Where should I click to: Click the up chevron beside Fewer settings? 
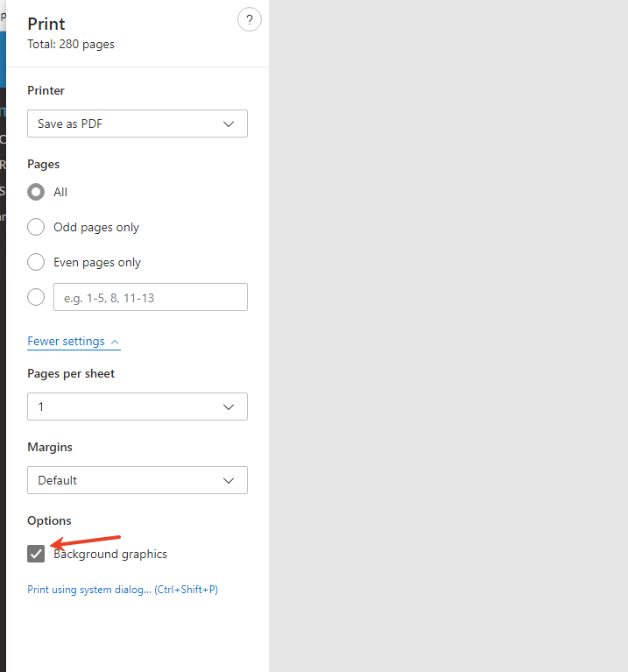pos(115,342)
